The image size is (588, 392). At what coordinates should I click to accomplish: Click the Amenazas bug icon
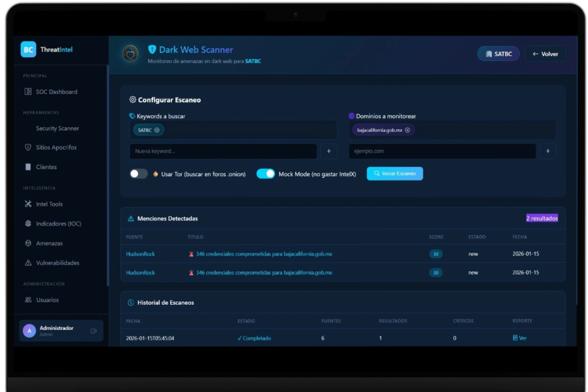pyautogui.click(x=28, y=243)
